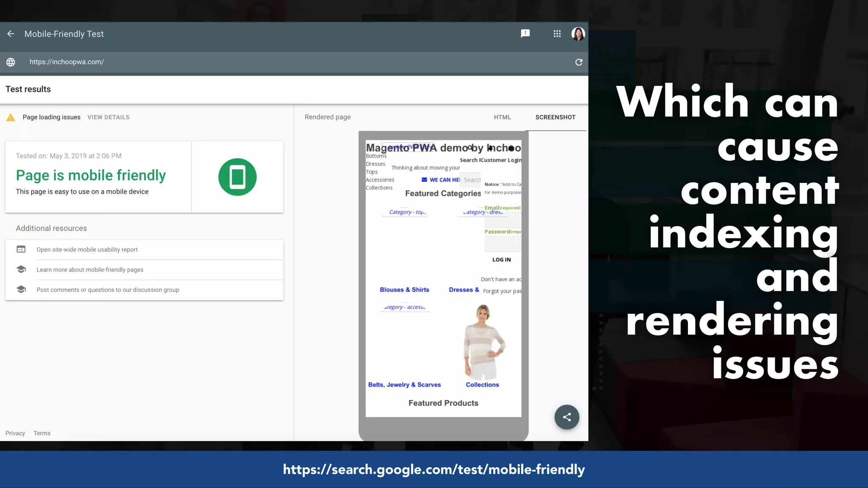Click the floating share button
This screenshot has height=488, width=868.
pyautogui.click(x=567, y=417)
